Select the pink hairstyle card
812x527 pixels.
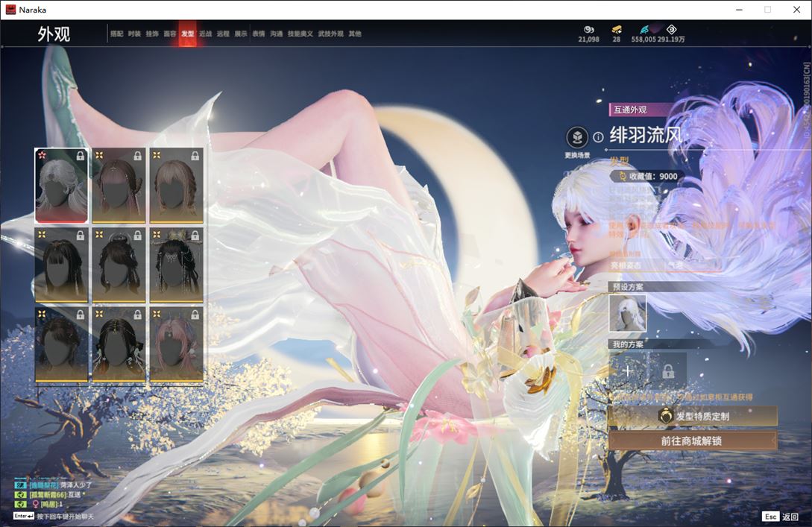(176, 345)
